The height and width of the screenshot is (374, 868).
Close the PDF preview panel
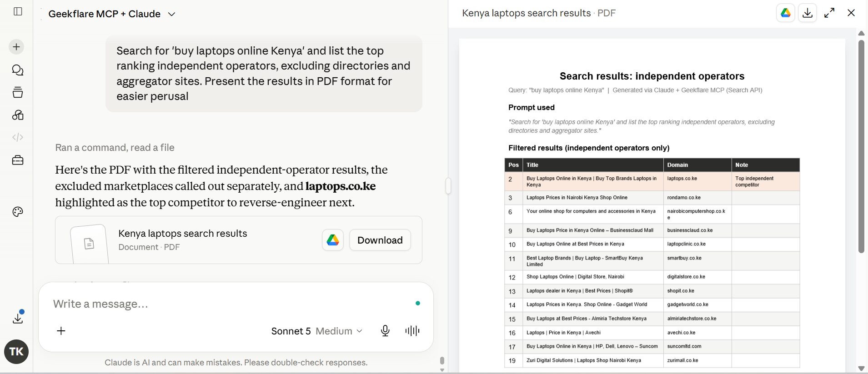851,13
